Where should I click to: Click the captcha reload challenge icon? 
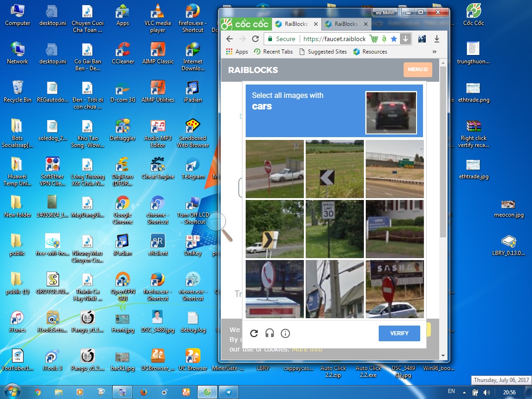254,333
